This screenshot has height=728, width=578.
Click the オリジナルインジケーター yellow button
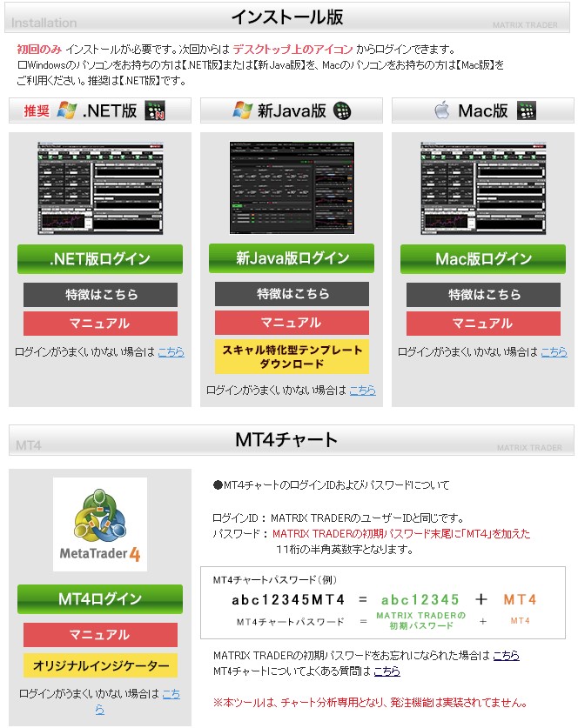[100, 665]
